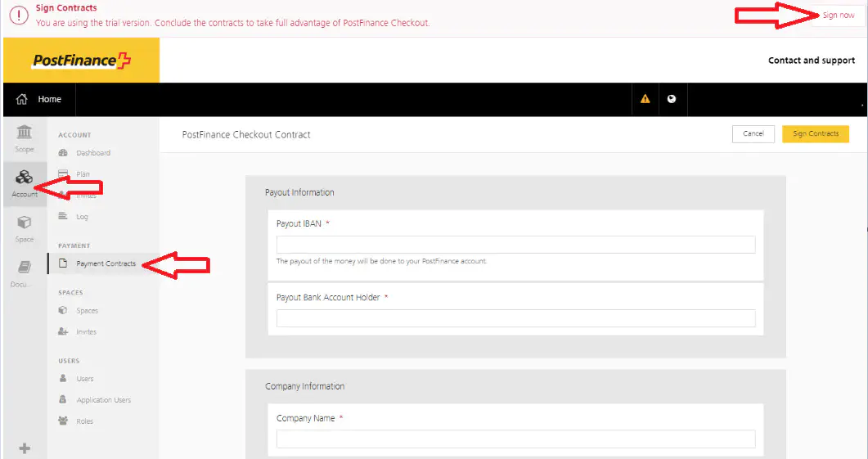Focus the Payout IBAN input field
This screenshot has width=868, height=459.
tap(515, 245)
